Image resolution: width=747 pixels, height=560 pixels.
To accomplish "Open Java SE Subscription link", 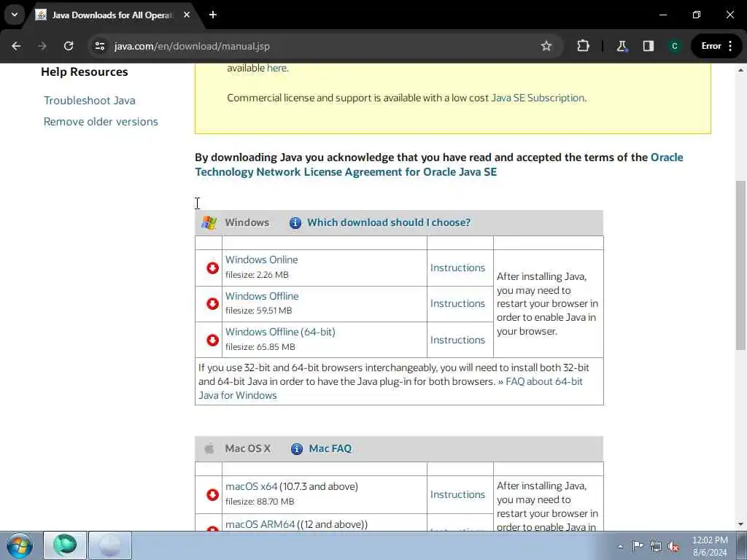I will point(538,98).
